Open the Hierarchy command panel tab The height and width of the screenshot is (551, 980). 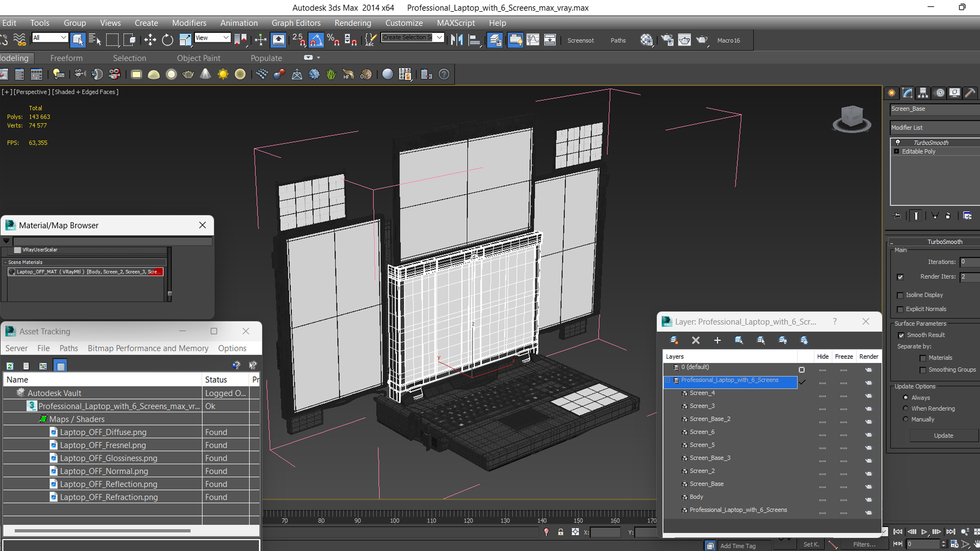tap(923, 93)
